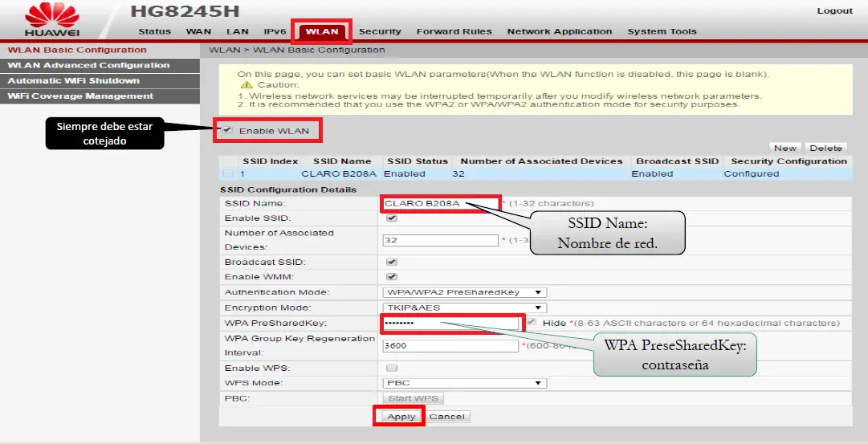
Task: Toggle the Enable SSID checkbox
Action: pos(392,218)
